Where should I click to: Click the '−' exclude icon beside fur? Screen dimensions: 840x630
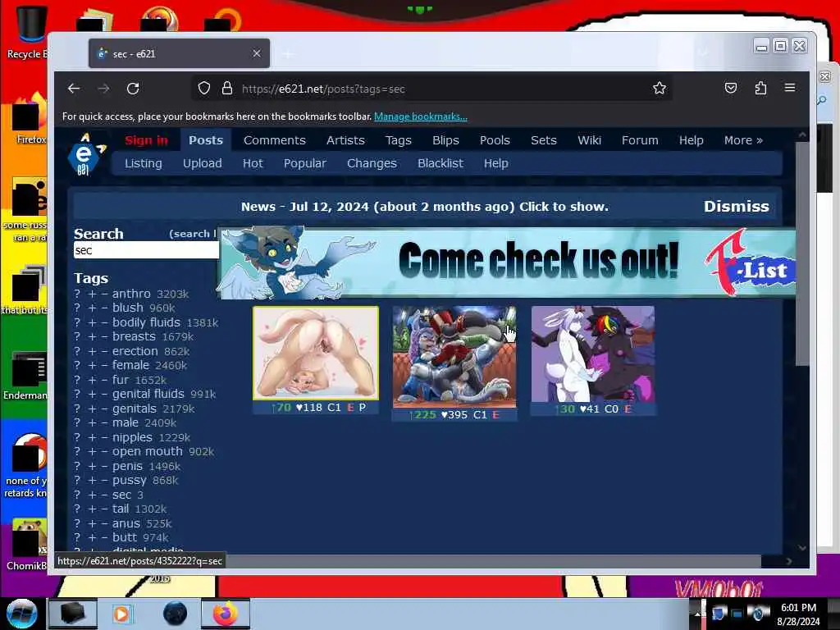click(x=104, y=380)
